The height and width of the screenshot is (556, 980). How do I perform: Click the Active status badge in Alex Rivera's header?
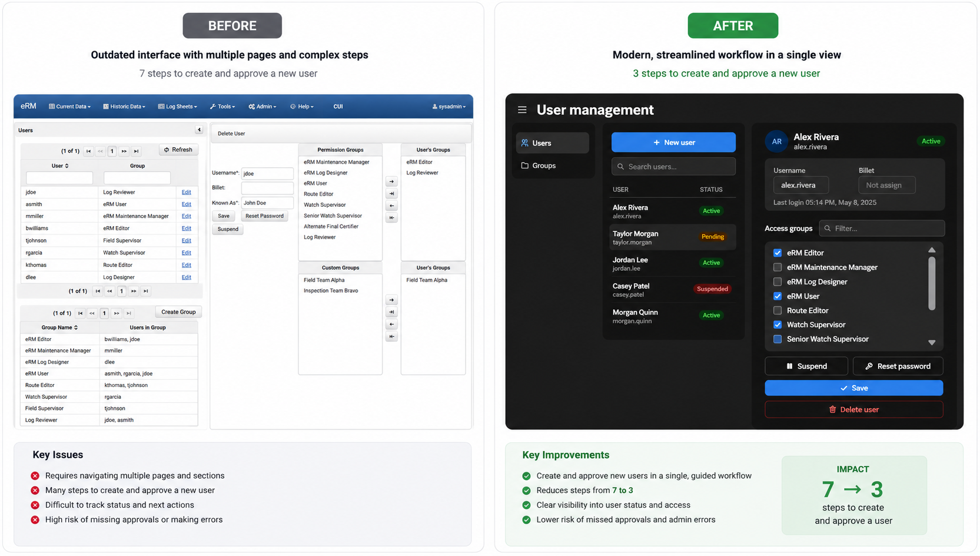[931, 141]
